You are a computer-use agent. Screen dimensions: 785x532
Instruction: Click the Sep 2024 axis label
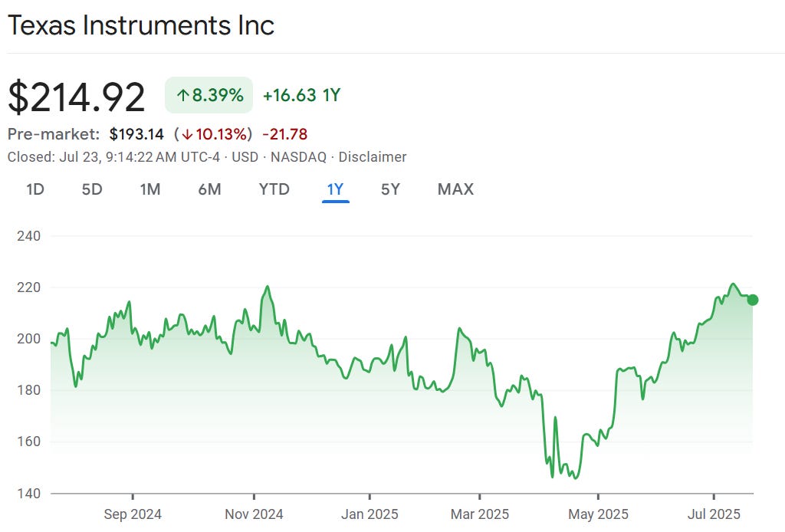tap(133, 514)
